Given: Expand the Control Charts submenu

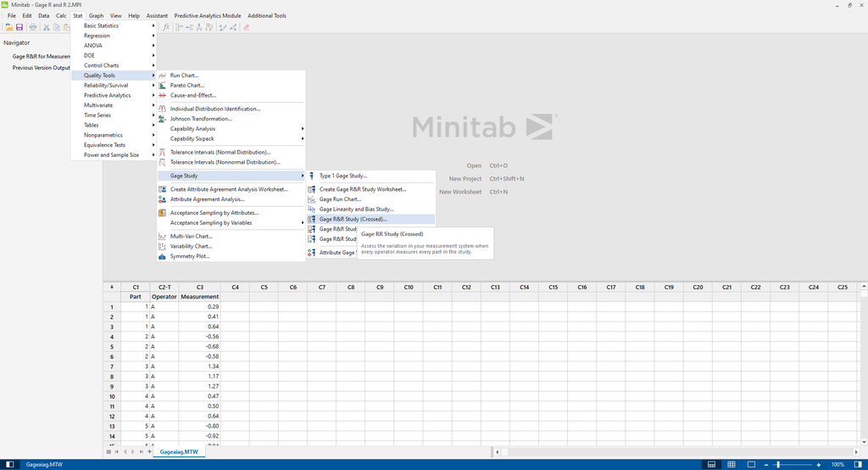Looking at the screenshot, I should pyautogui.click(x=114, y=65).
